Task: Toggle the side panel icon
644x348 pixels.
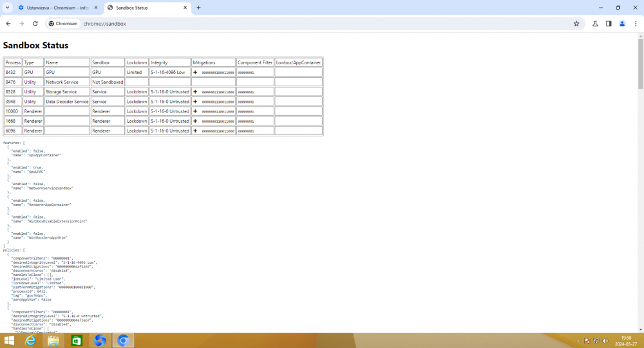Action: pos(609,24)
